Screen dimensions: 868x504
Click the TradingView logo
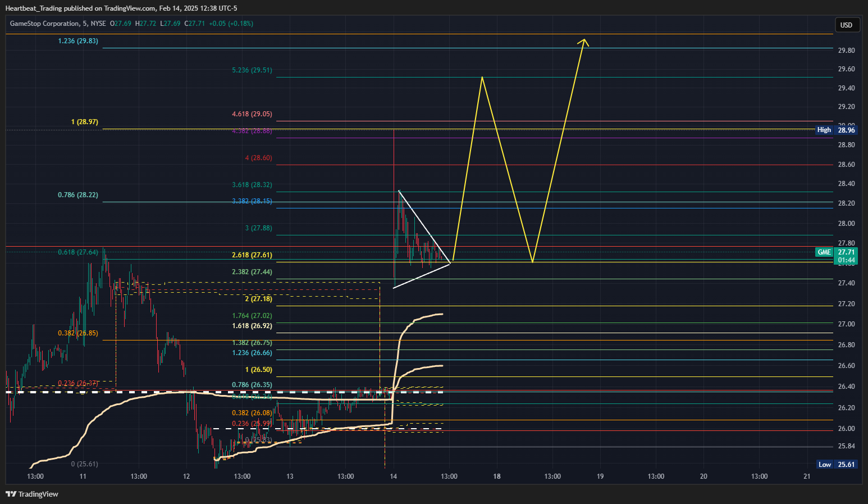click(x=32, y=494)
